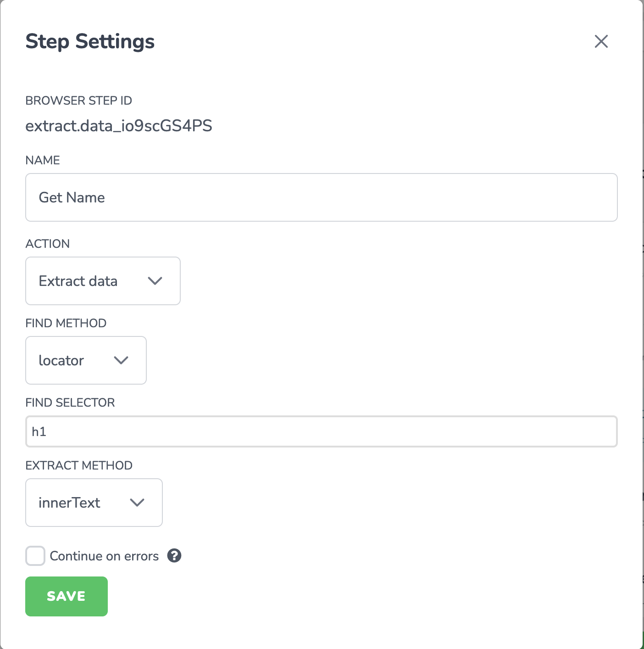Screen dimensions: 644x649
Task: Close the Step Settings dialog
Action: [x=601, y=41]
